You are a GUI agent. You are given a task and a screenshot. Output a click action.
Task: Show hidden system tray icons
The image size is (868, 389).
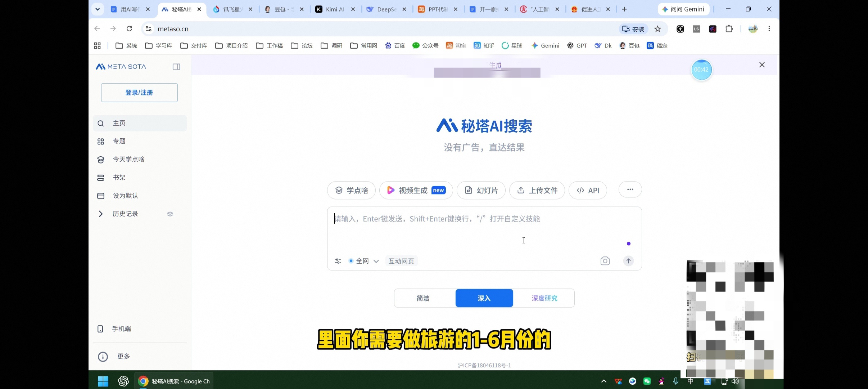[604, 381]
